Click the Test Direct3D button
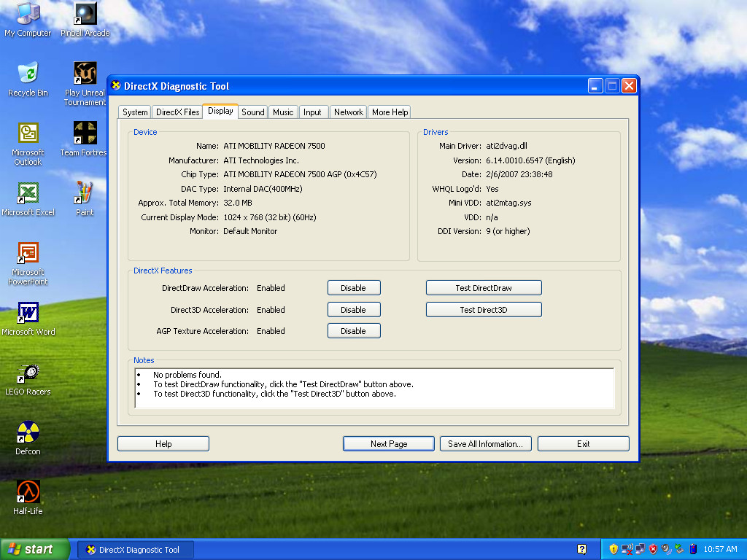 pos(484,310)
